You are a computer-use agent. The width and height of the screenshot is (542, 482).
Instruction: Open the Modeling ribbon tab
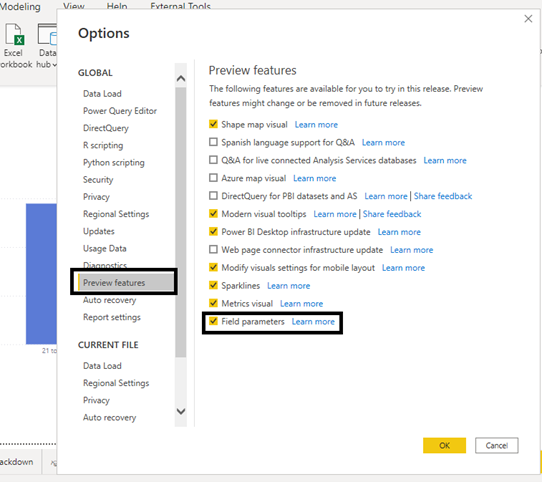[20, 6]
